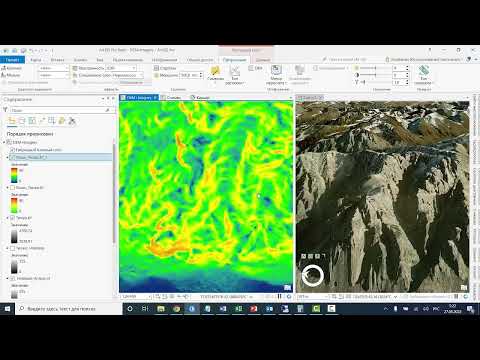Open the 2D map scale dropdown
Screen dimensions: 480x360
(149, 296)
